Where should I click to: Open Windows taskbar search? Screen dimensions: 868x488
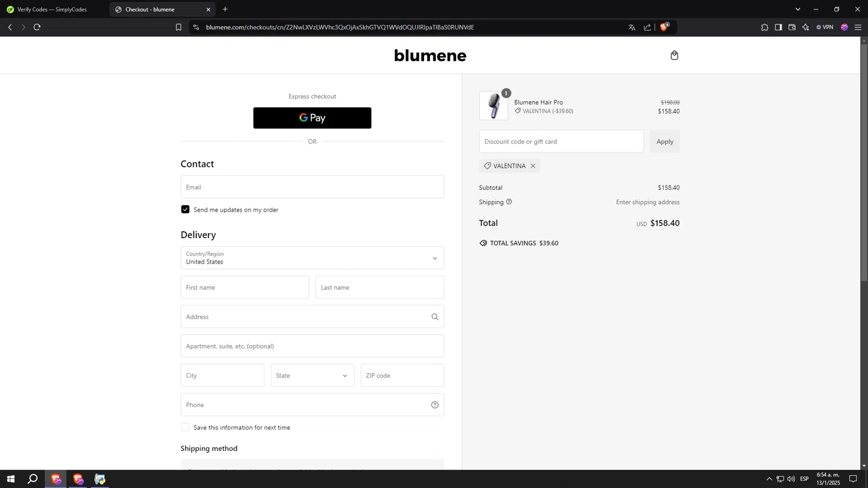pos(33,479)
